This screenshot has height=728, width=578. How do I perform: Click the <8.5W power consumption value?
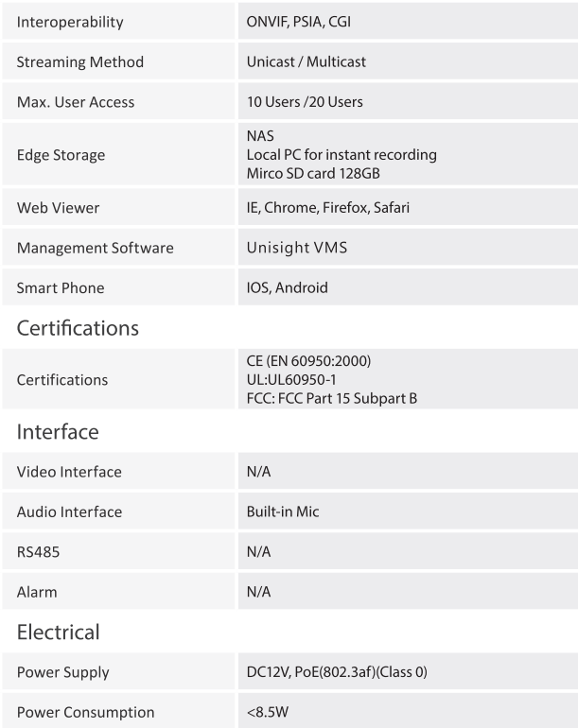[x=268, y=712]
